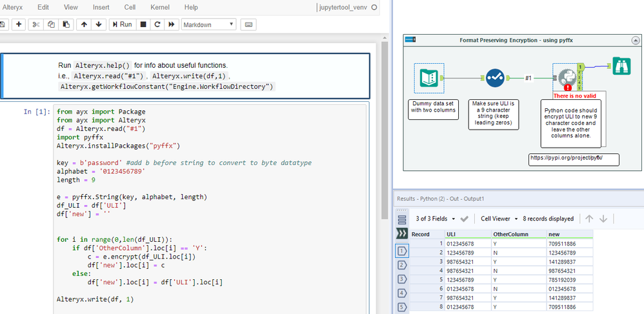Select the Input Data tool on canvas
The image size is (644, 314).
tap(428, 77)
